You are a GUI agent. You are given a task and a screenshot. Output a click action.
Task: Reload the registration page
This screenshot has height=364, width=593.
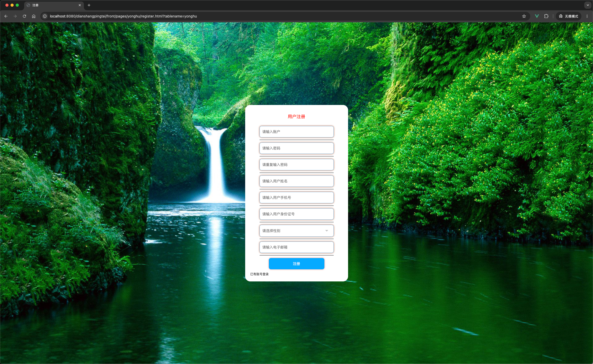click(24, 16)
